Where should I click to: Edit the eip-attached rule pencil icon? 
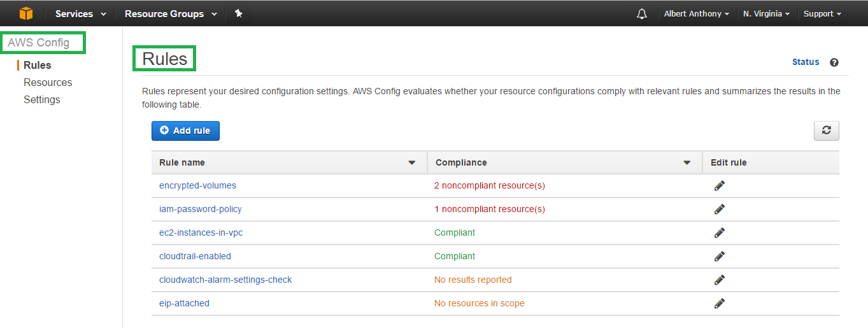coord(720,303)
